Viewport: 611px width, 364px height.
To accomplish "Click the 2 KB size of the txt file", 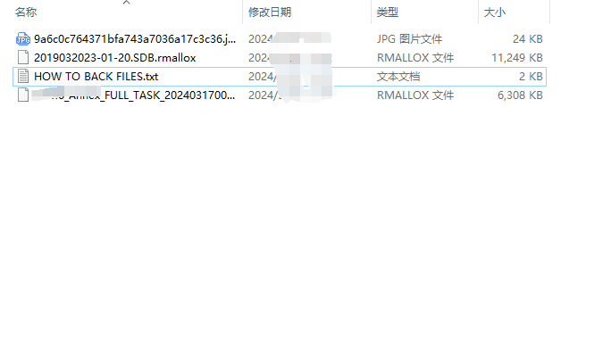I will click(531, 77).
